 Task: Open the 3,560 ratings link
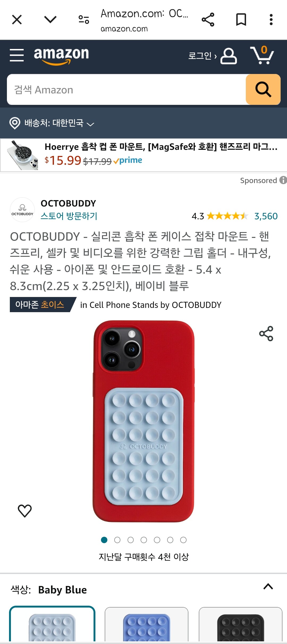tap(266, 216)
